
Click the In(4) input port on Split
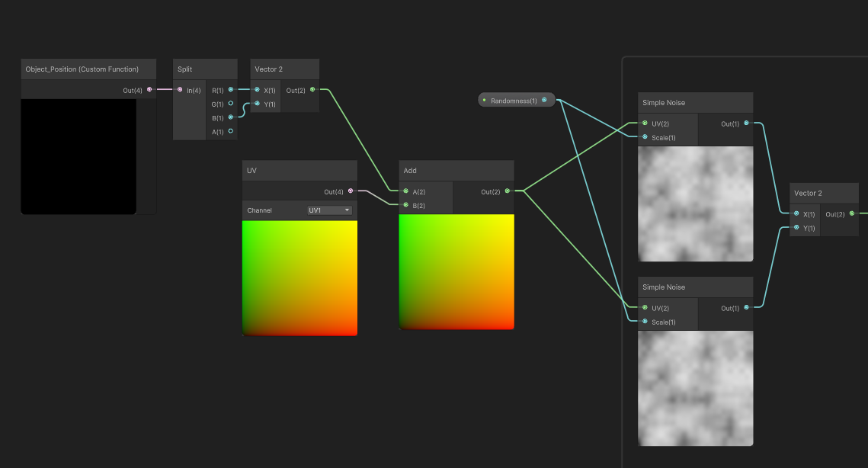tap(181, 90)
